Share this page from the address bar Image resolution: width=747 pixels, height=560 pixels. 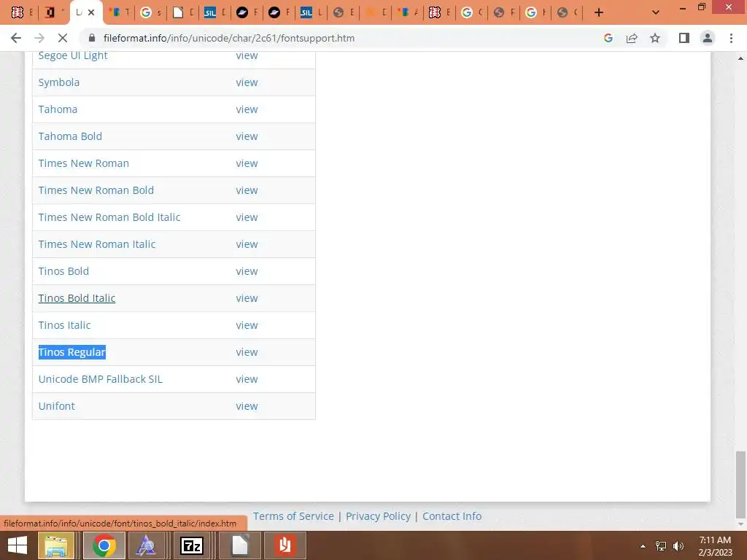632,38
